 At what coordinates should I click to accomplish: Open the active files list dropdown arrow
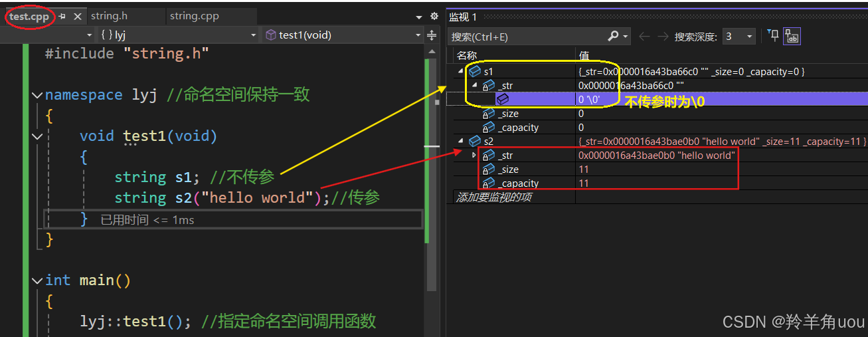click(x=419, y=17)
